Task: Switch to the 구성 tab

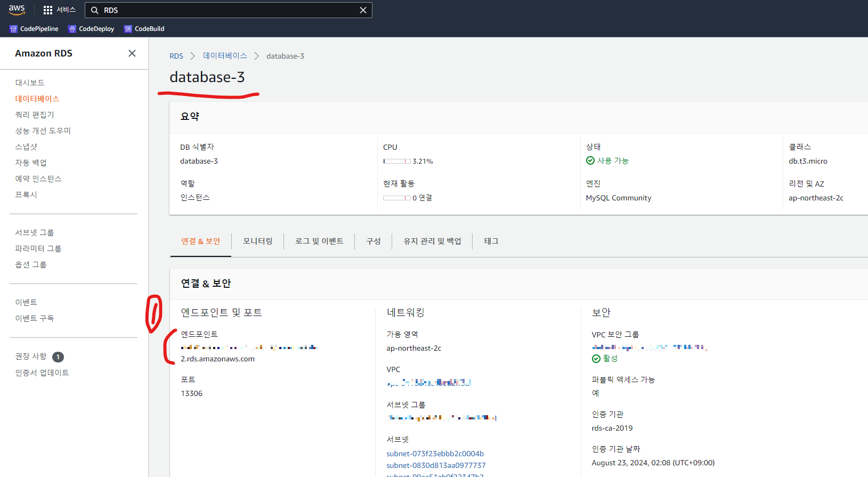Action: (374, 241)
